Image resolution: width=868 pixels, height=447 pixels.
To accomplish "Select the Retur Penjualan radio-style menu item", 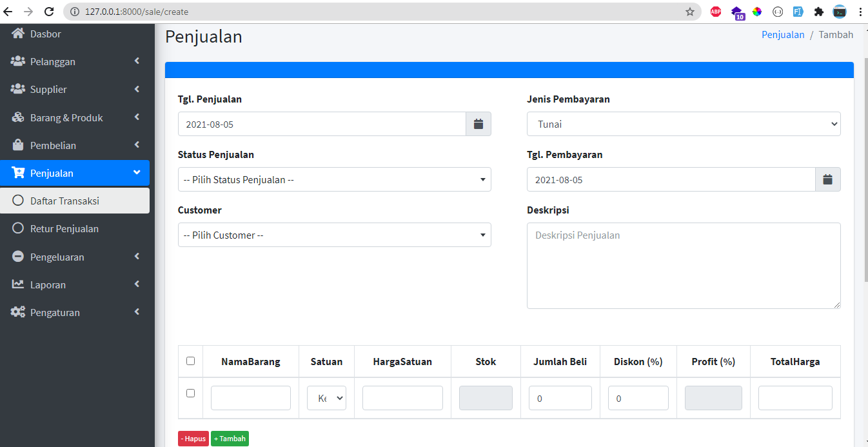I will pyautogui.click(x=64, y=229).
